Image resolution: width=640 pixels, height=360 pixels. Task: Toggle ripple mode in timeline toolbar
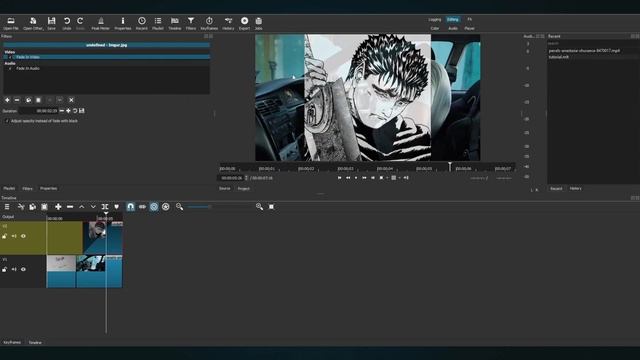[x=154, y=207]
